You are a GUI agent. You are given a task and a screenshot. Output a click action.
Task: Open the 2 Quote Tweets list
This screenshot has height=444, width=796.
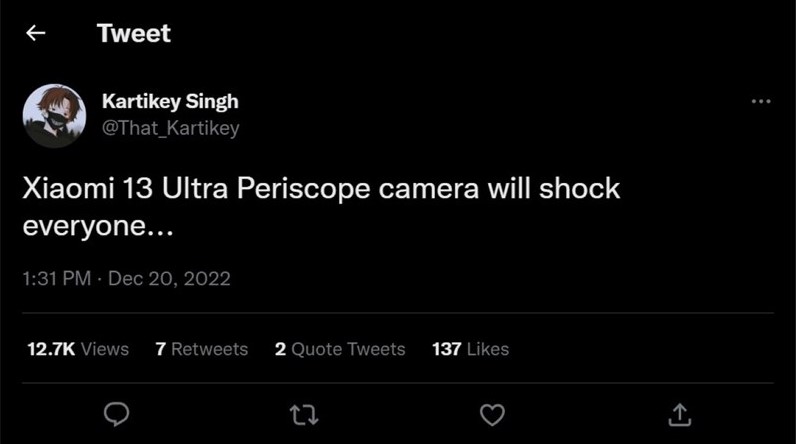340,349
